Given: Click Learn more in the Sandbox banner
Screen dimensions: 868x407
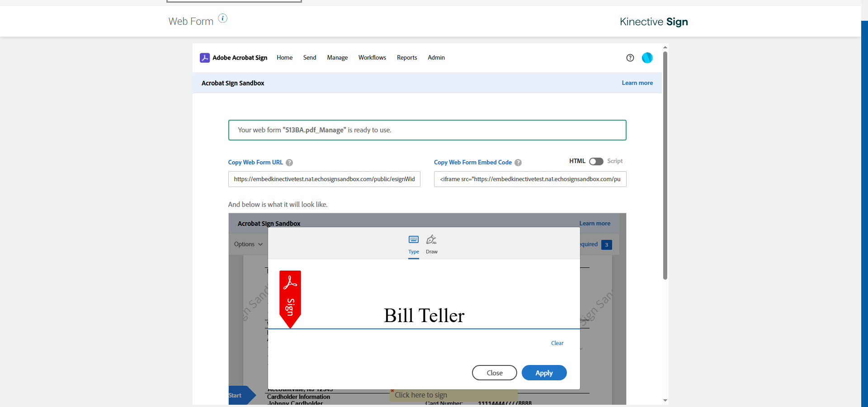Looking at the screenshot, I should tap(637, 83).
